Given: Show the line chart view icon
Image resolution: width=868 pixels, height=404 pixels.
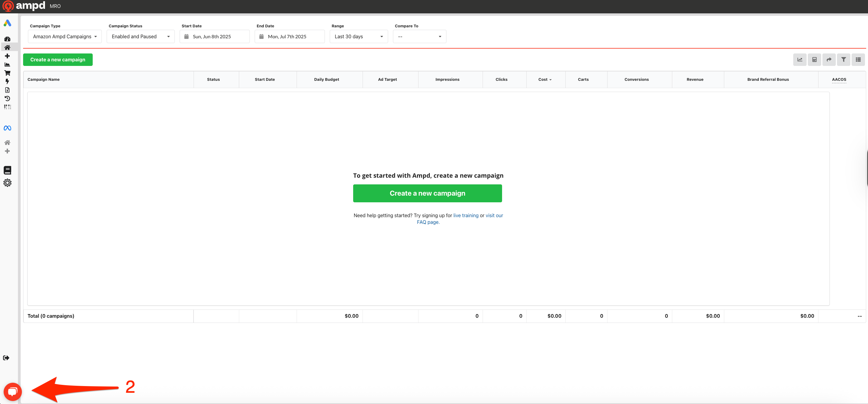Looking at the screenshot, I should 800,60.
